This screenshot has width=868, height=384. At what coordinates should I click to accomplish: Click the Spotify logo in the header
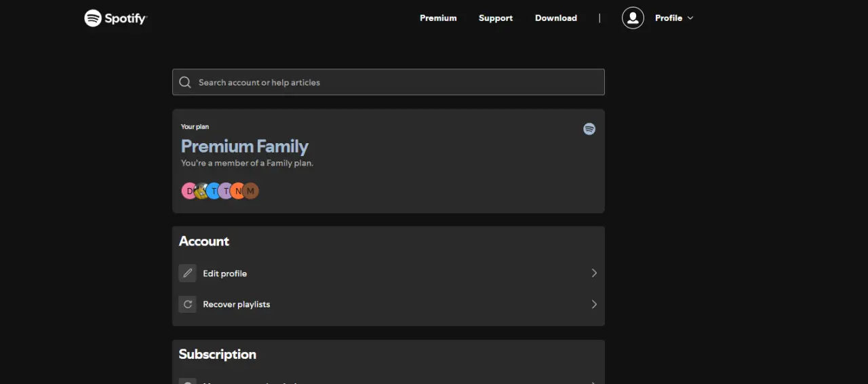(x=115, y=18)
